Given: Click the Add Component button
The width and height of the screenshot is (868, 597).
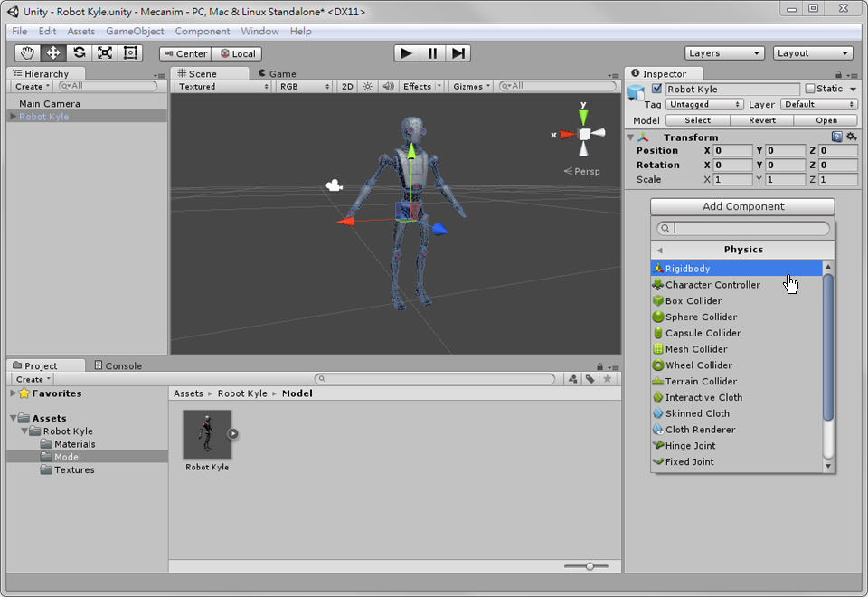Looking at the screenshot, I should [742, 206].
